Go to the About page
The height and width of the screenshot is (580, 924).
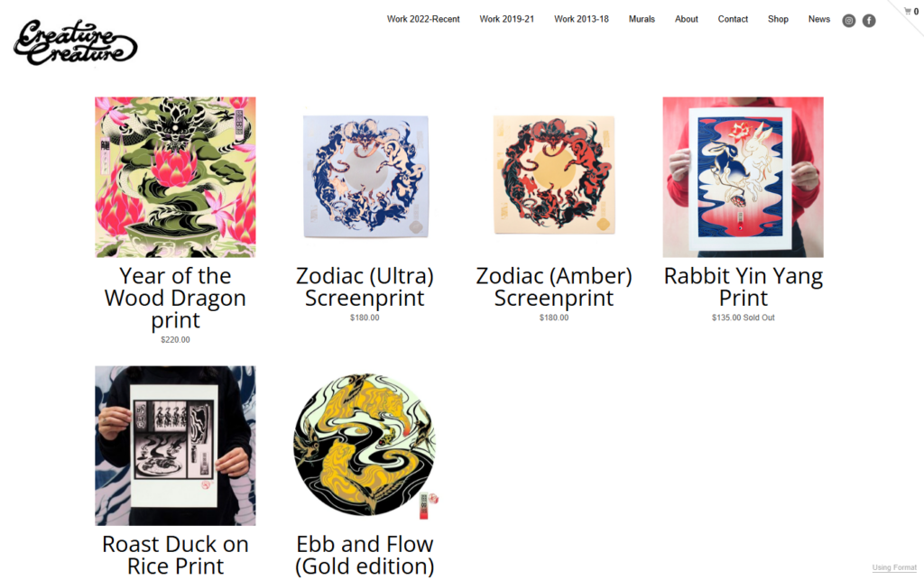[x=687, y=19]
